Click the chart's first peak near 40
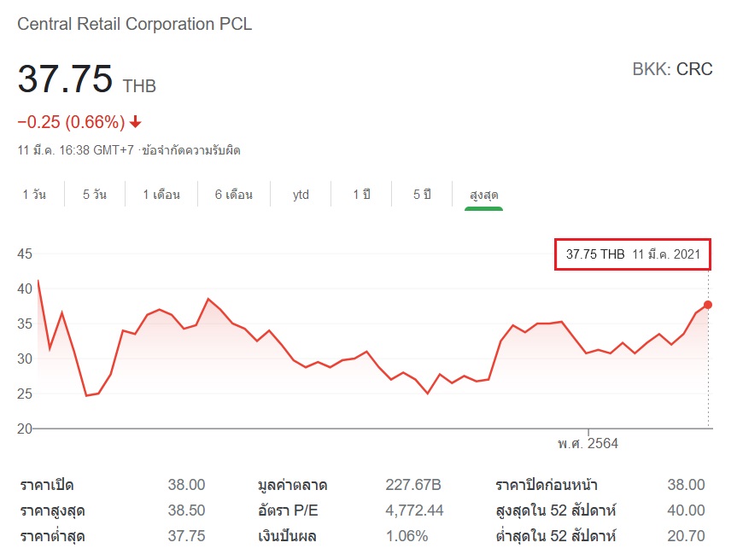Viewport: 737px width, 560px height. coord(38,281)
